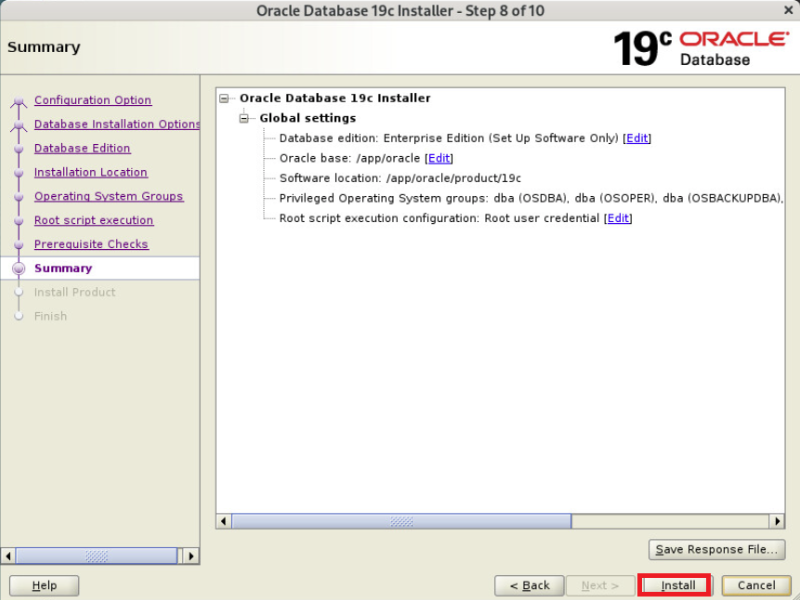Open Help for this step
The height and width of the screenshot is (600, 800).
tap(44, 585)
